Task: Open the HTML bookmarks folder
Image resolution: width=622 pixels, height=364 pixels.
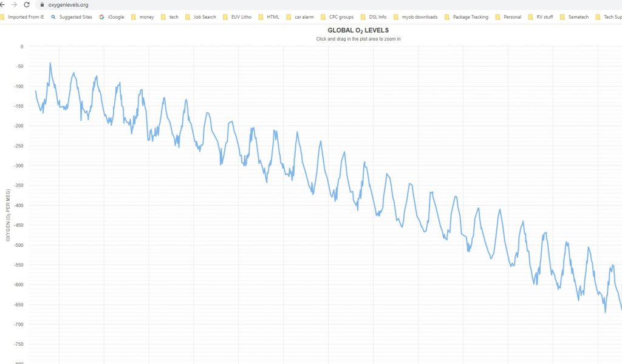Action: tap(269, 17)
